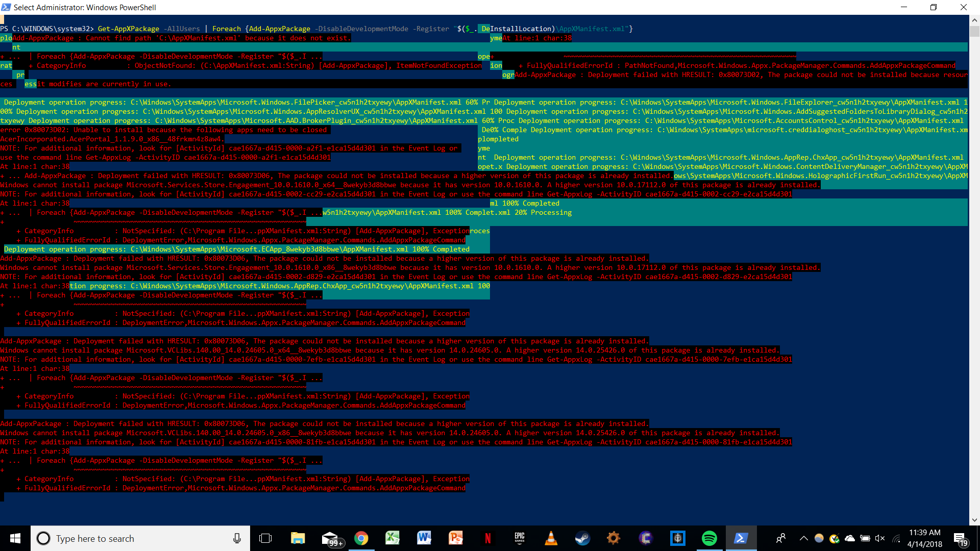Screen dimensions: 980x551
Task: Open the Epic Games launcher
Action: [x=520, y=538]
